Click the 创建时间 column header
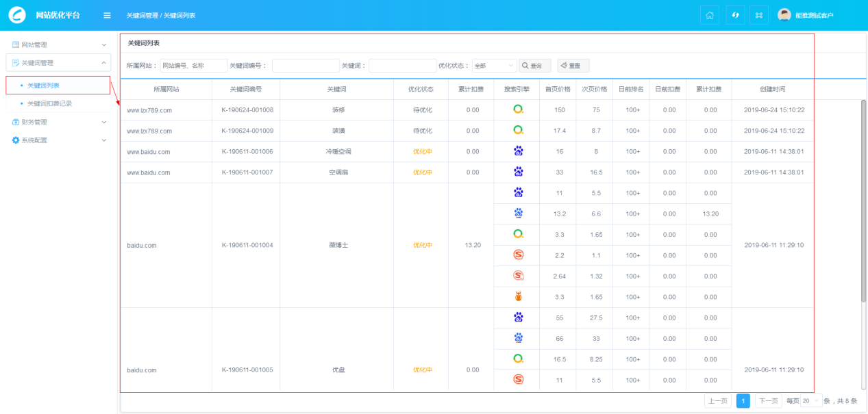 773,89
